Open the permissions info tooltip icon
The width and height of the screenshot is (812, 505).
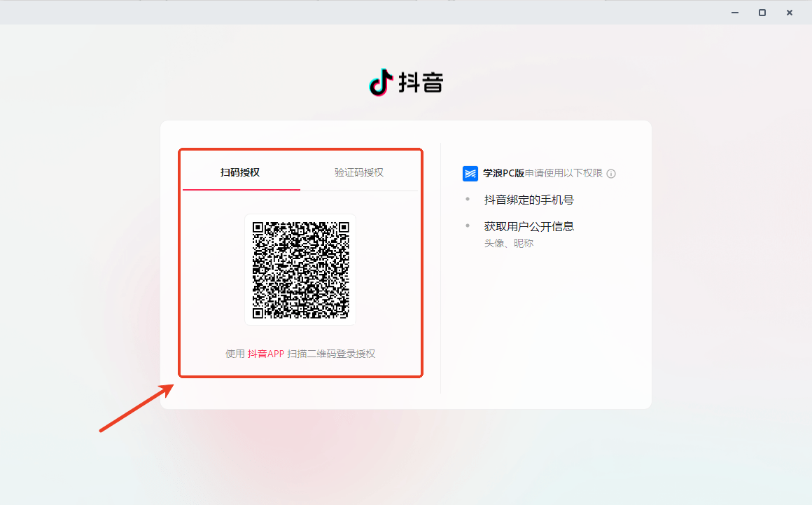611,173
